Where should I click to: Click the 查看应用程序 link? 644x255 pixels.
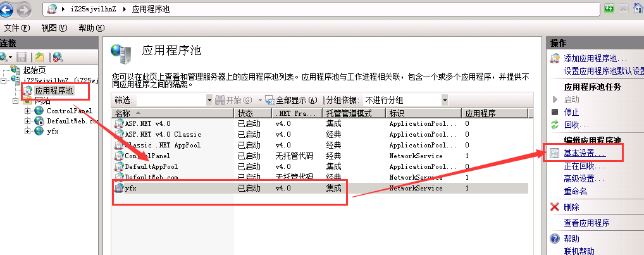[586, 223]
